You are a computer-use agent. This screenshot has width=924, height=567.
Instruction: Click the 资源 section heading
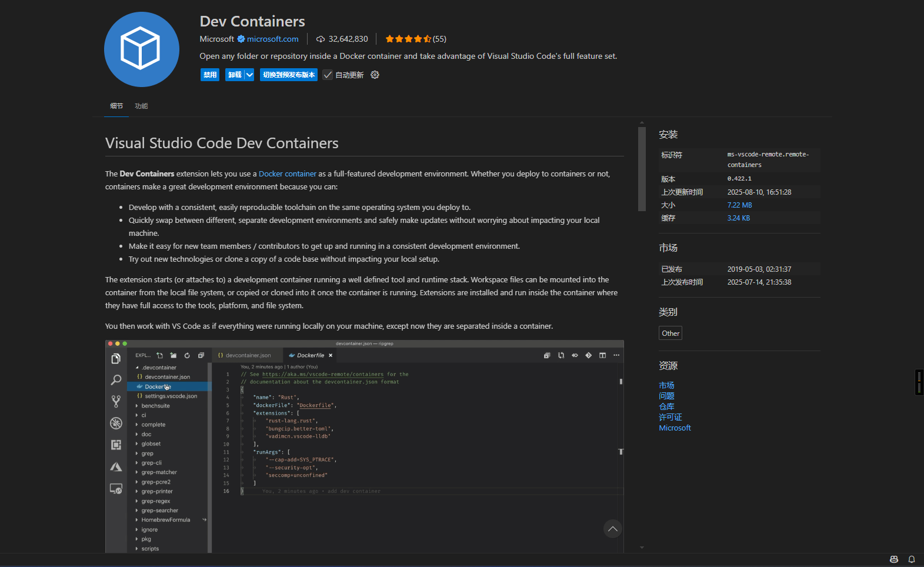pyautogui.click(x=668, y=366)
